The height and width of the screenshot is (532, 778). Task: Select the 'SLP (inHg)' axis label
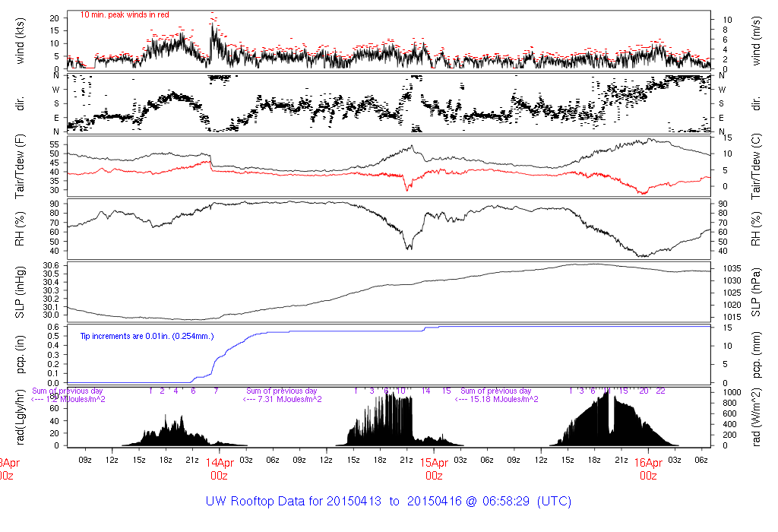point(21,292)
